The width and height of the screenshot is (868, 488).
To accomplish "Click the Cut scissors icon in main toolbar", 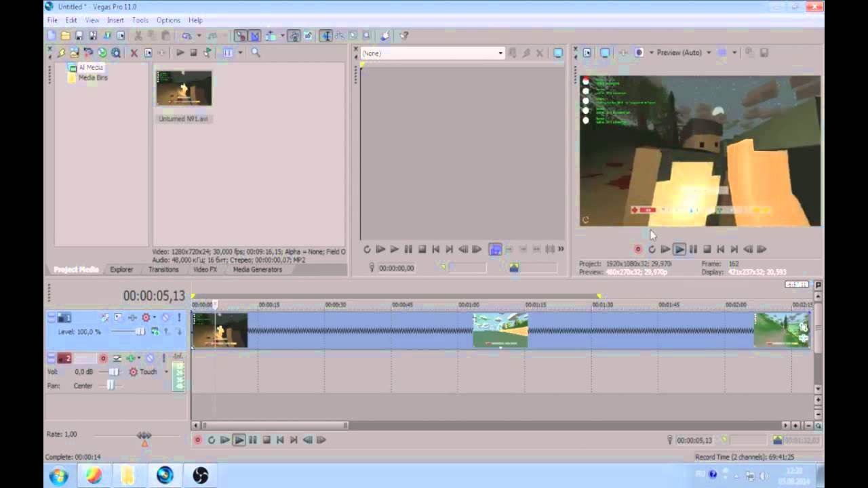I will [137, 35].
